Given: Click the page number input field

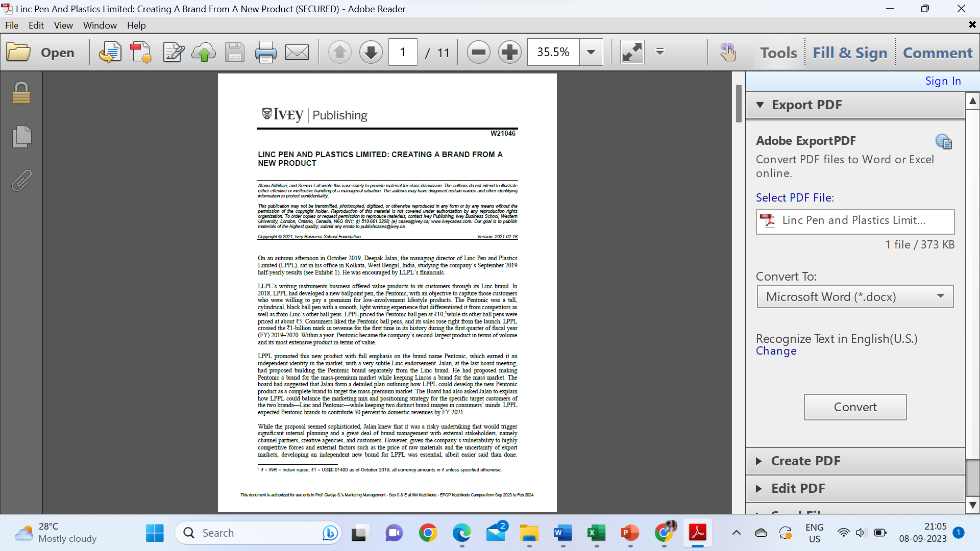Looking at the screenshot, I should (403, 52).
